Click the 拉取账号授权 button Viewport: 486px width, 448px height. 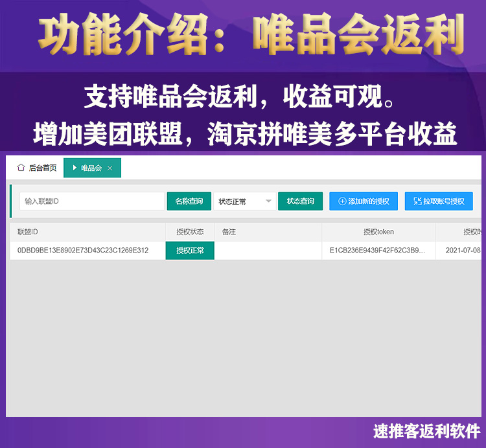439,201
